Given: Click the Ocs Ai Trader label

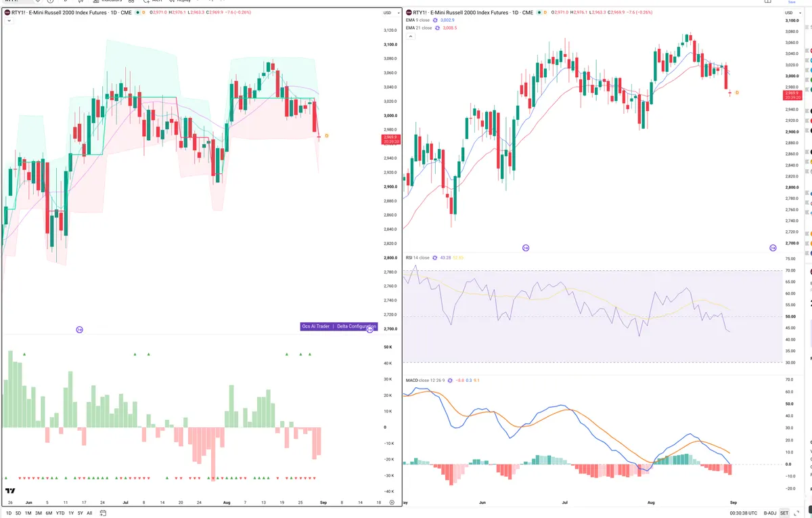Looking at the screenshot, I should 316,326.
